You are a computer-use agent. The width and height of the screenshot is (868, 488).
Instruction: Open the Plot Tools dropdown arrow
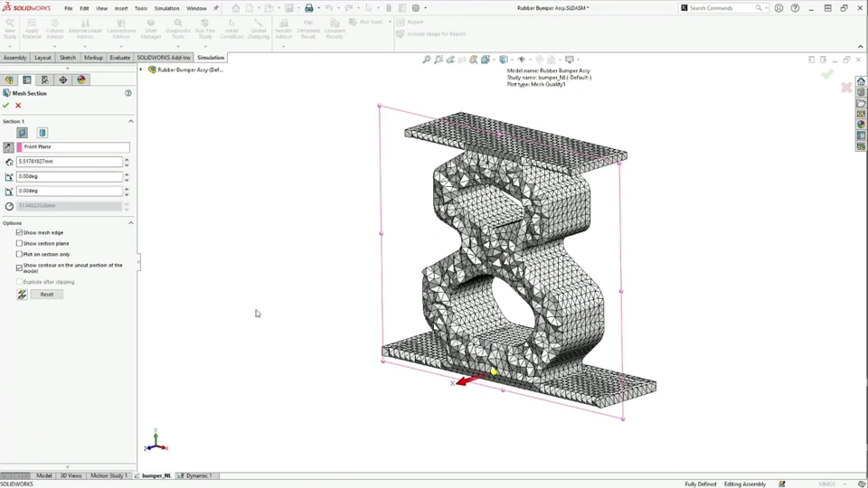pyautogui.click(x=390, y=22)
